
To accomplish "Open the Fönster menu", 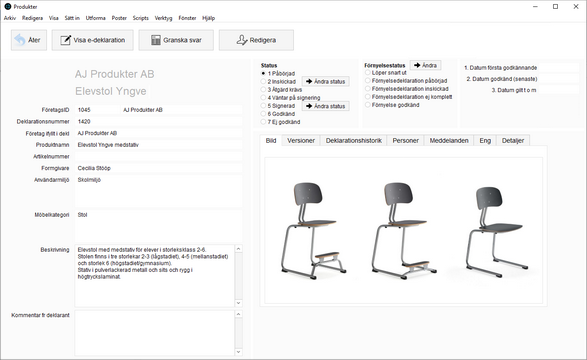I will 187,18.
